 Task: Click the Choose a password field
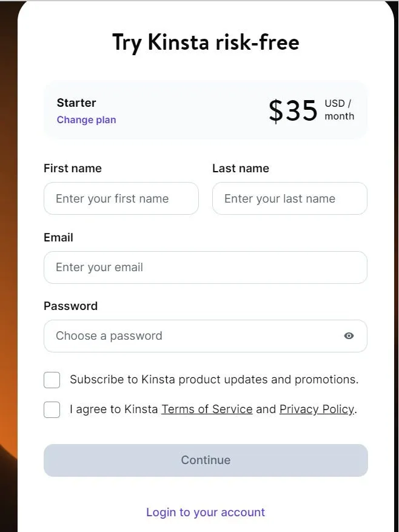click(188, 336)
